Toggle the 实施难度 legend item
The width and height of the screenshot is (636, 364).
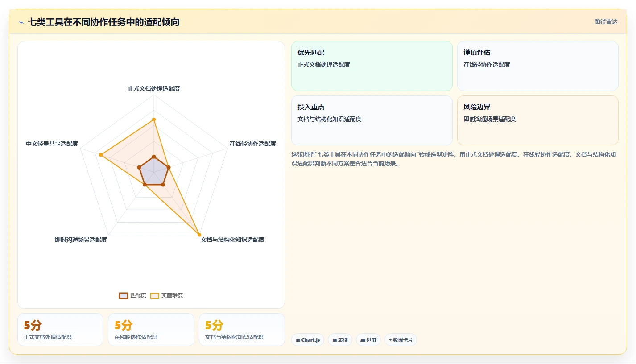[166, 295]
